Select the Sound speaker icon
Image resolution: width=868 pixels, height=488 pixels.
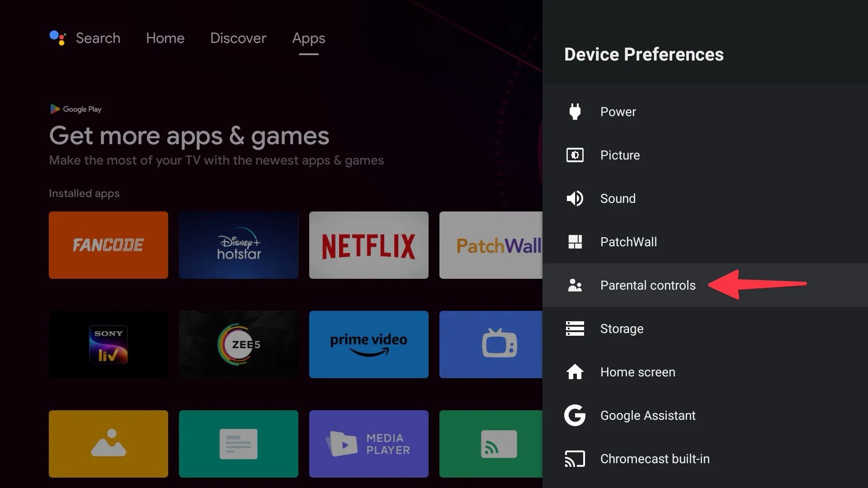(575, 198)
